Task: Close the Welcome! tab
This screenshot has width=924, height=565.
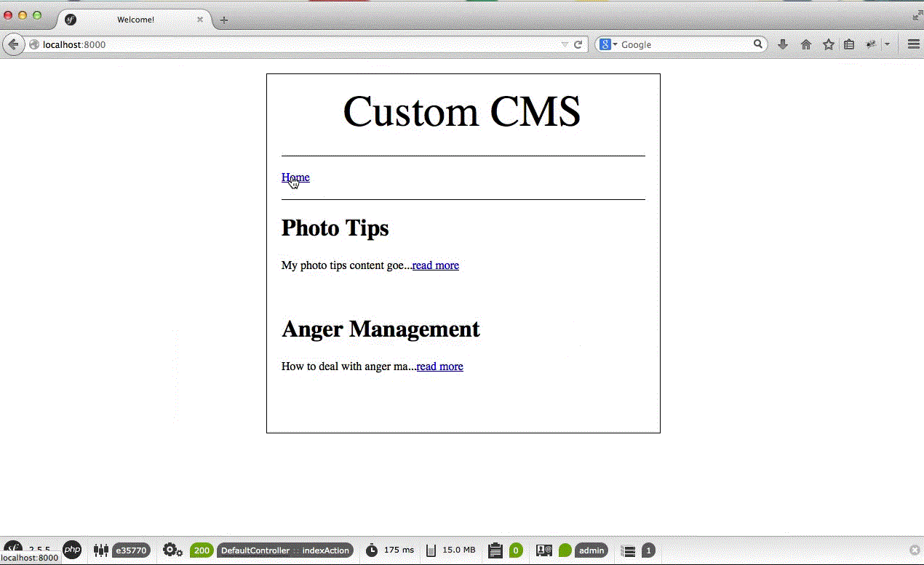Action: pos(200,20)
